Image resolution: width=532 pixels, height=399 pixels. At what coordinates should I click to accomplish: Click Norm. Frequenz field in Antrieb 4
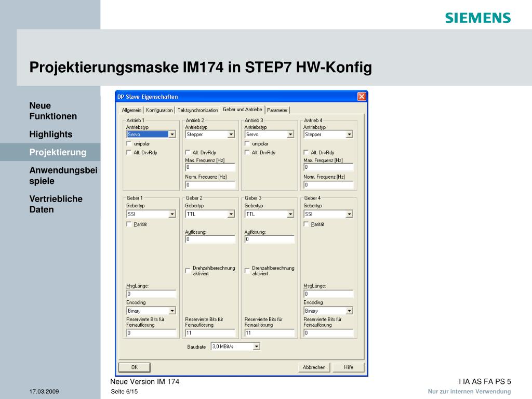point(328,185)
